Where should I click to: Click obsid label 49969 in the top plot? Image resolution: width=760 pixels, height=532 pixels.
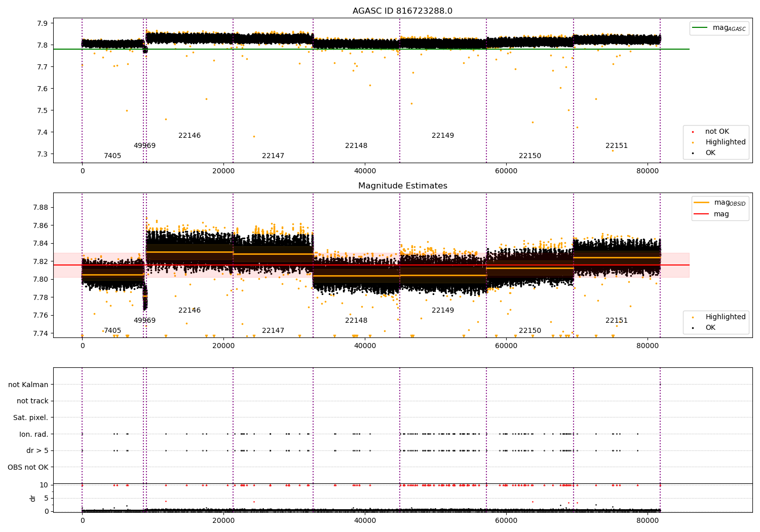coord(144,146)
